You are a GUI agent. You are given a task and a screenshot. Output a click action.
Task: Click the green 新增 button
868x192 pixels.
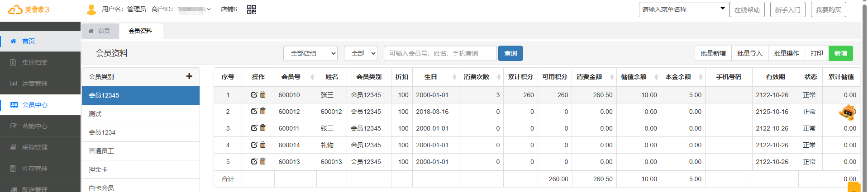840,53
